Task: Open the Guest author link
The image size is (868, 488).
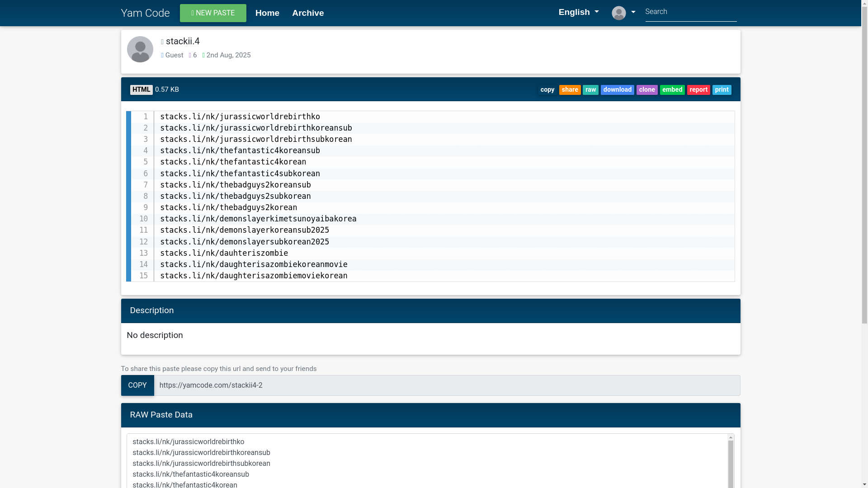Action: click(174, 55)
